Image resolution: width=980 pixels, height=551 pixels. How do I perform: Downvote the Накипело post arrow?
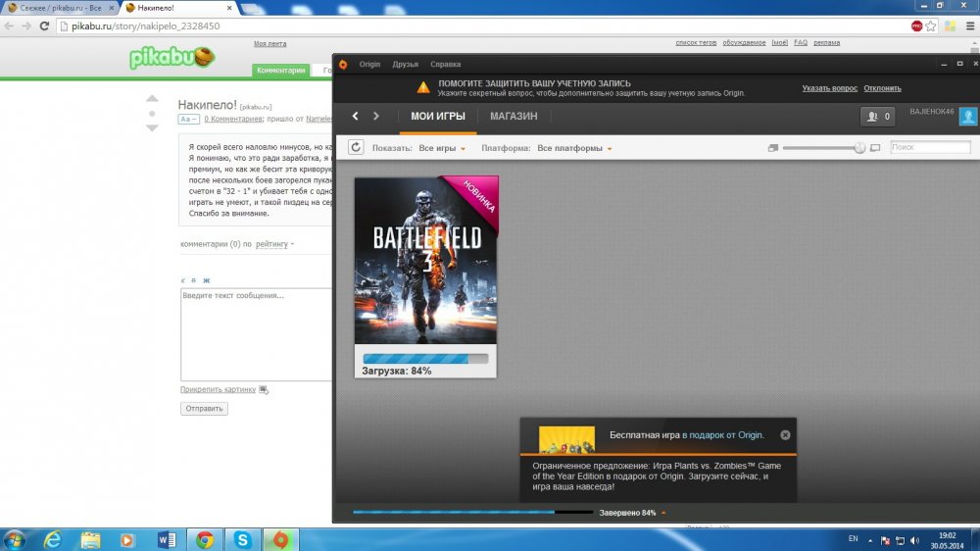(152, 127)
